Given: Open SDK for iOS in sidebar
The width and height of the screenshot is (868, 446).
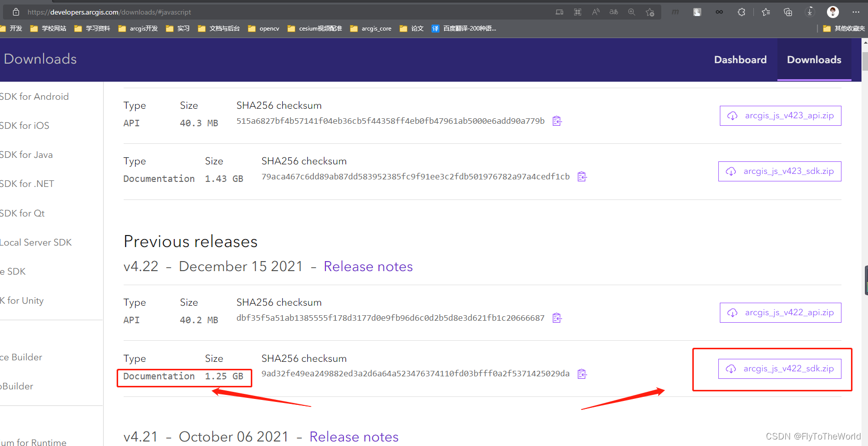Looking at the screenshot, I should click(x=25, y=126).
